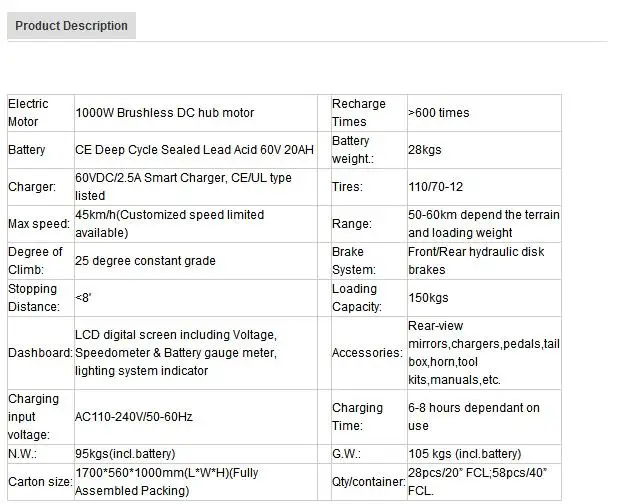620x504 pixels.
Task: Click '105 kgs (incl.battery)' value
Action: point(465,454)
